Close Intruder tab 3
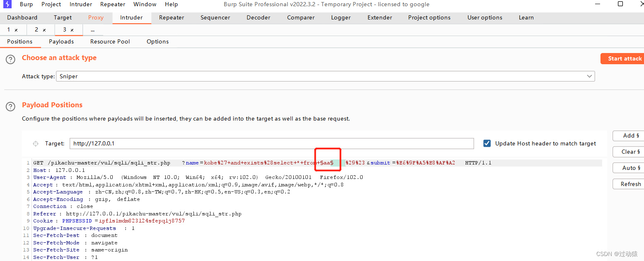This screenshot has width=644, height=261. click(x=72, y=30)
